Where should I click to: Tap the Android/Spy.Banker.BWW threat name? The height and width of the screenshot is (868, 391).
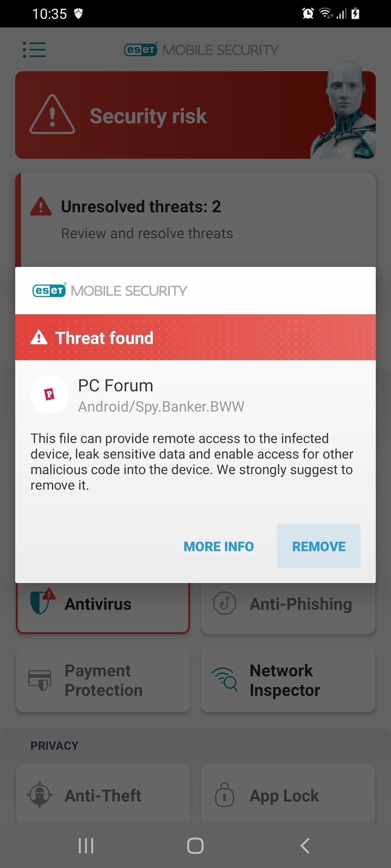[161, 407]
